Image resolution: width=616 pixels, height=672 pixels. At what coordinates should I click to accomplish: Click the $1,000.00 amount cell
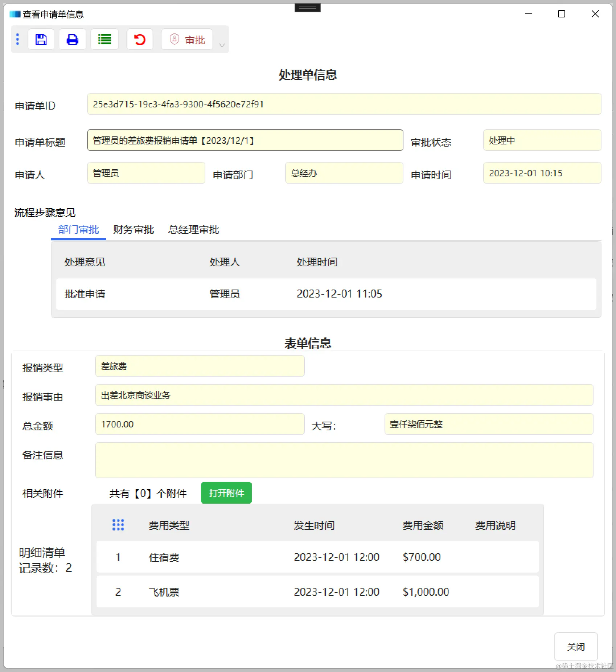[x=426, y=592]
